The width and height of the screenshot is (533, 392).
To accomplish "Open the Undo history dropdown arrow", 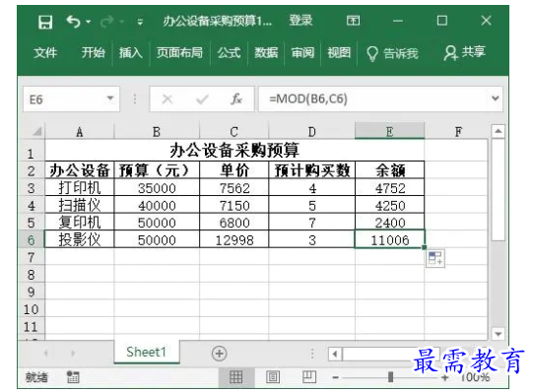I will [x=88, y=22].
